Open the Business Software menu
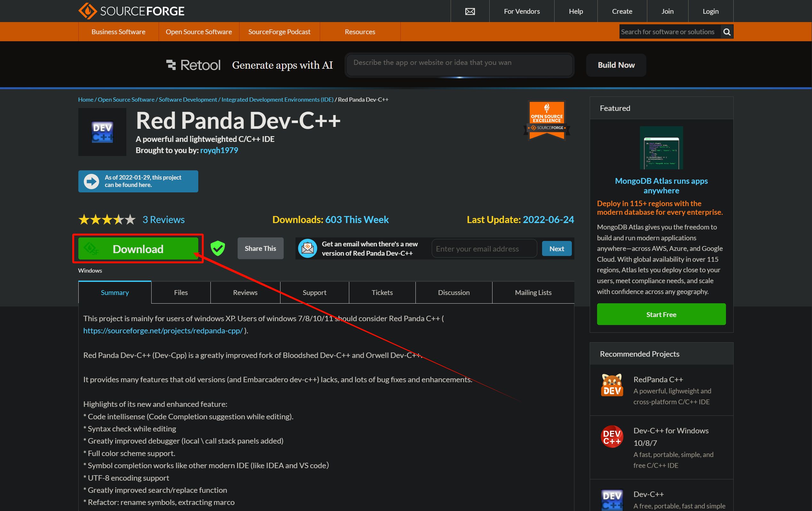 coord(118,32)
